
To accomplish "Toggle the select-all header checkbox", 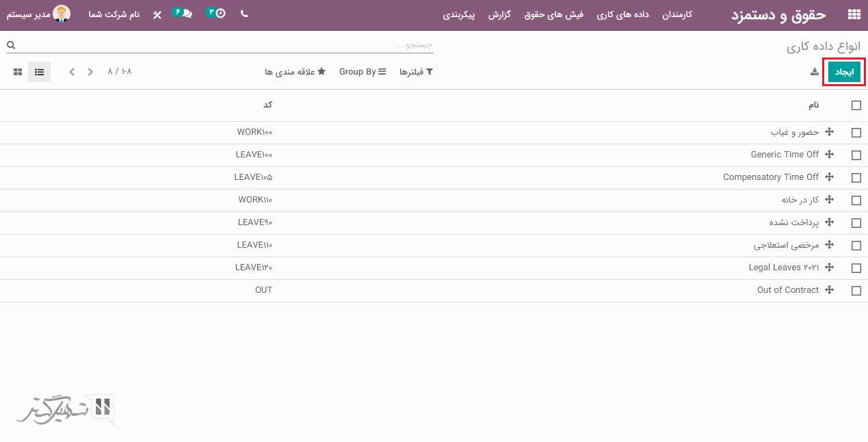I will pos(856,105).
